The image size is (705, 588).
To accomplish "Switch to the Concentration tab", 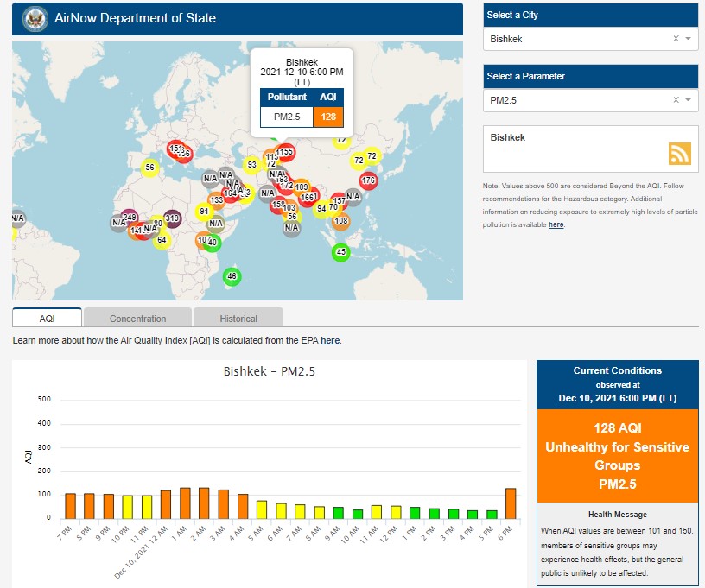I will tap(138, 319).
